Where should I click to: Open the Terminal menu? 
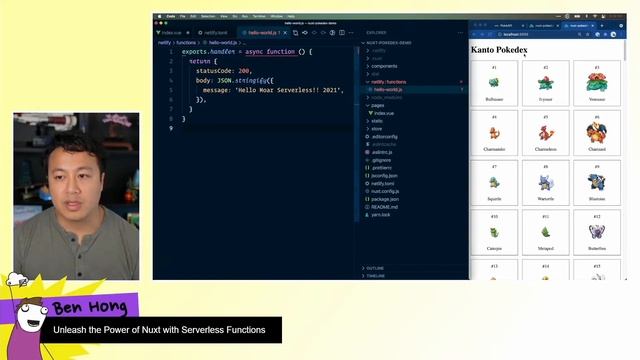[259, 16]
